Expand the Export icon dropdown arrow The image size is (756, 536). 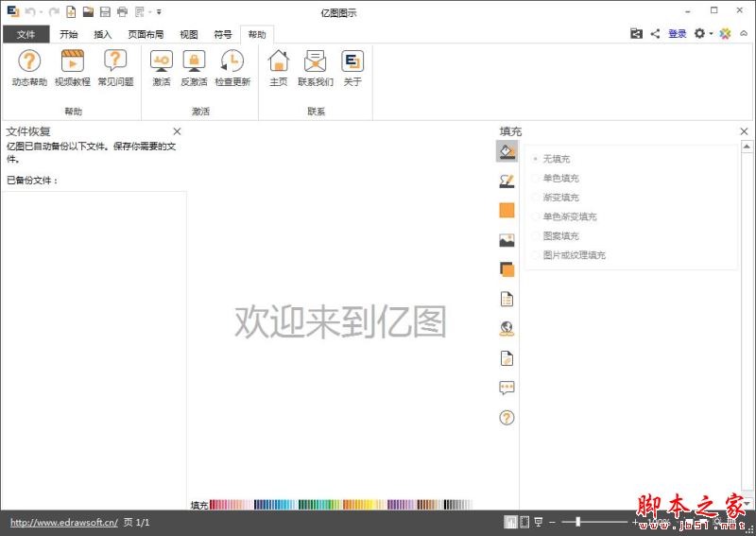coord(150,12)
